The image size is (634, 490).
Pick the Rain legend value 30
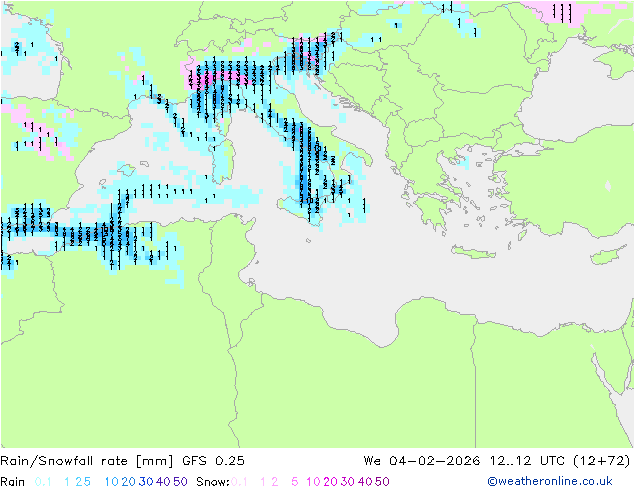146,482
